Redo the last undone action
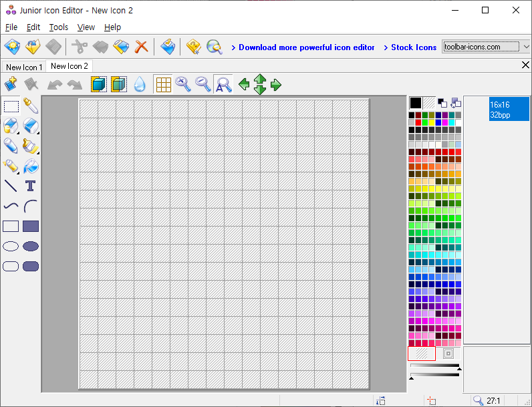 tap(75, 84)
